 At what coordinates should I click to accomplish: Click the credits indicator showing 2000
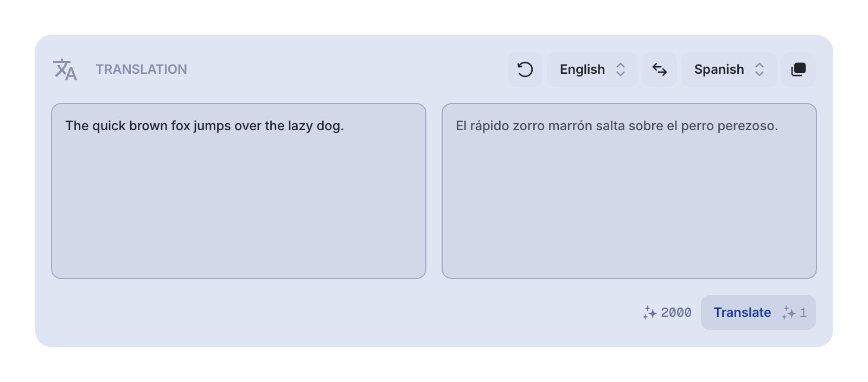[667, 313]
